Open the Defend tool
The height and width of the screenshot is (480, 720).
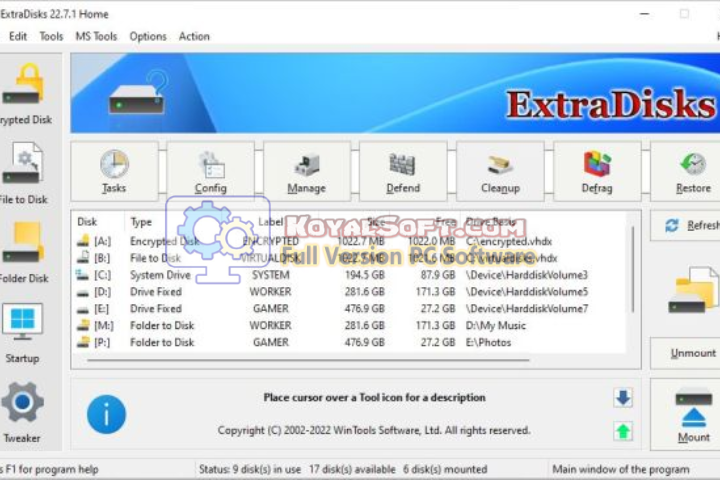coord(403,171)
